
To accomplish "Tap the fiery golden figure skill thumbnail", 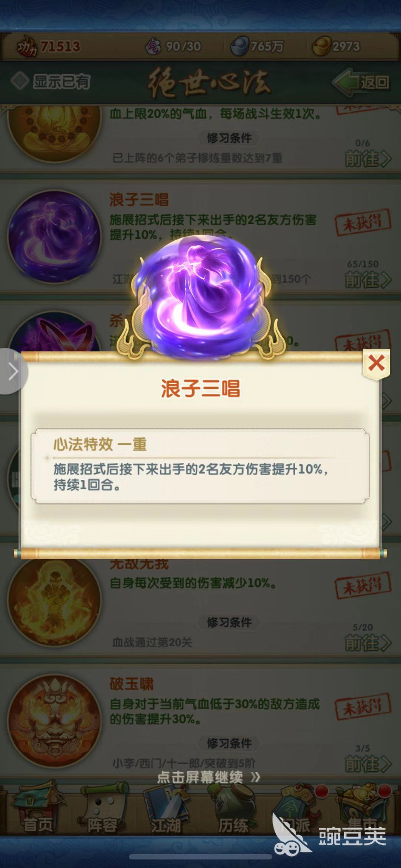I will tap(54, 600).
